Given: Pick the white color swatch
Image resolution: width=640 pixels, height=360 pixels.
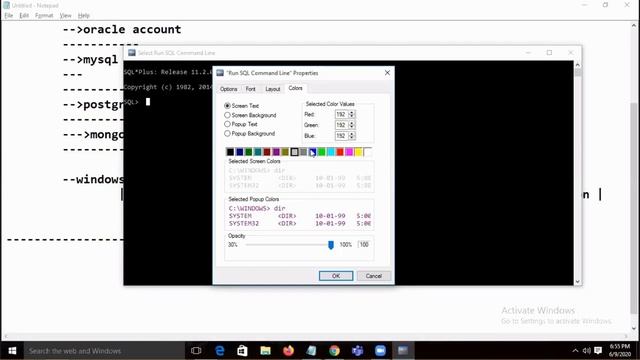Looking at the screenshot, I should (367, 152).
